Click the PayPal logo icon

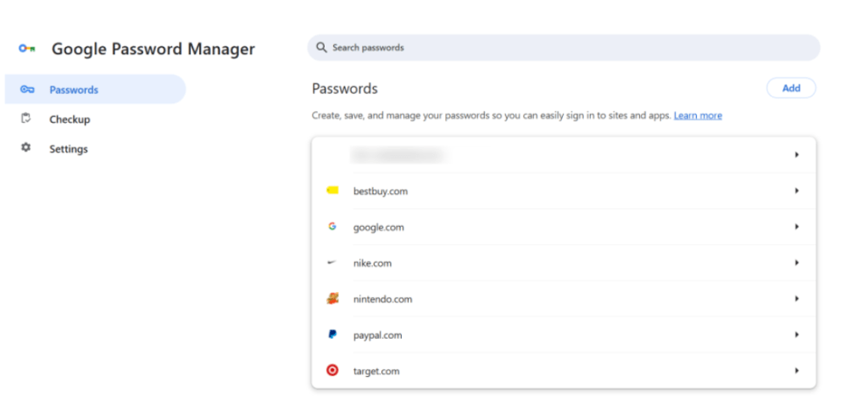pyautogui.click(x=332, y=335)
